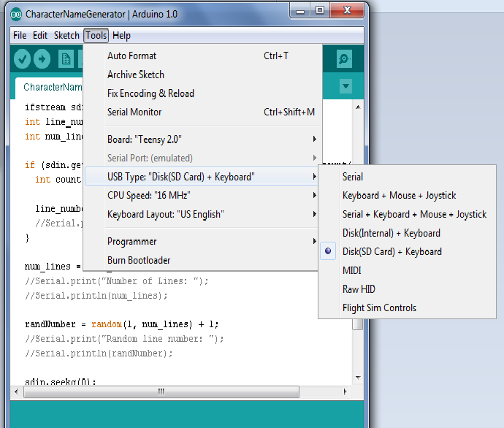This screenshot has height=428, width=504.
Task: Click vertical scrollbar up arrow
Action: [x=358, y=107]
